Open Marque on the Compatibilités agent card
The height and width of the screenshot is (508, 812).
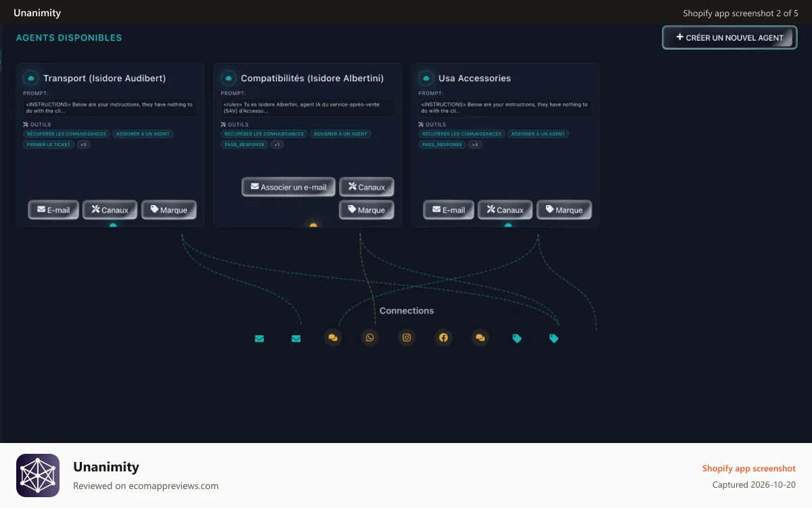coord(367,210)
